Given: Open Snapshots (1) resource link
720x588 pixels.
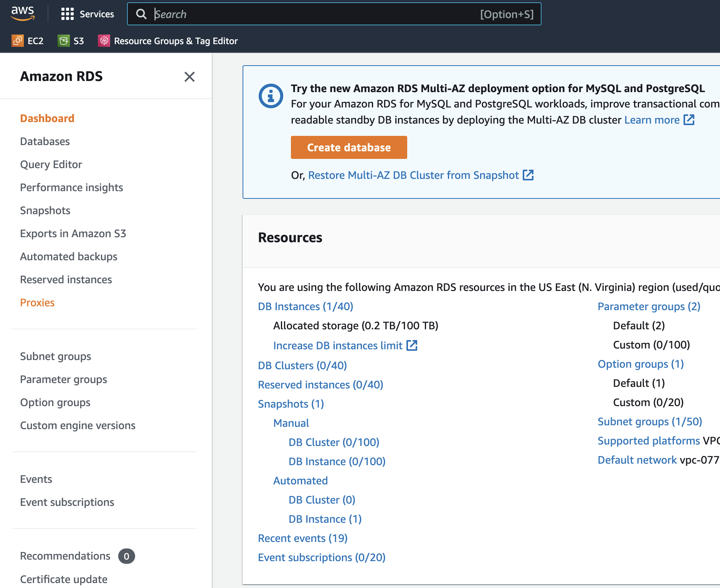Looking at the screenshot, I should [x=291, y=404].
